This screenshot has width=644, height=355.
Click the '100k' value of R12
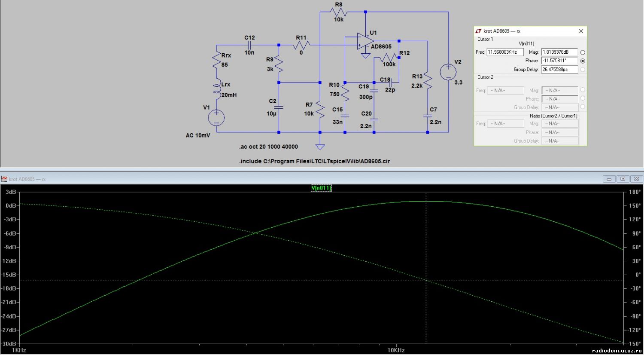(389, 64)
